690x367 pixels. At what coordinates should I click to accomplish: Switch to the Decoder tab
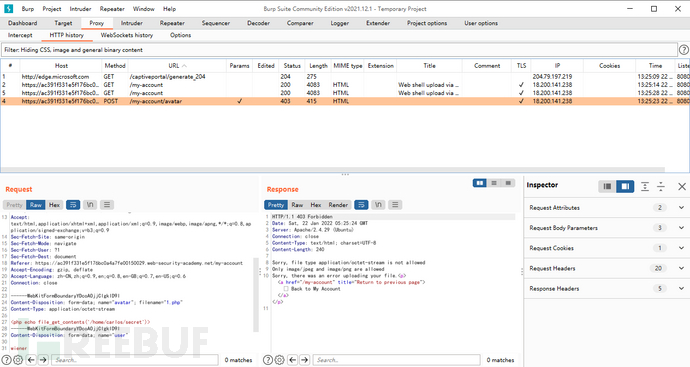click(258, 23)
